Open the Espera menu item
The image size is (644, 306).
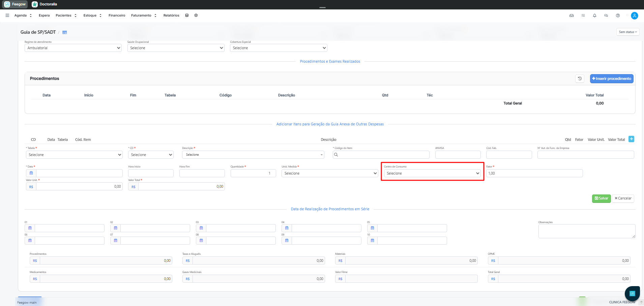pos(44,16)
